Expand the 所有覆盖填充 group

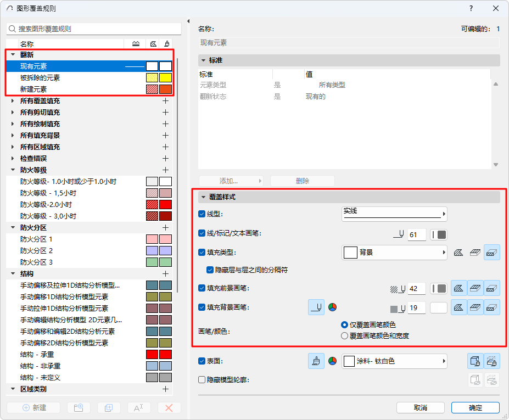[x=13, y=100]
